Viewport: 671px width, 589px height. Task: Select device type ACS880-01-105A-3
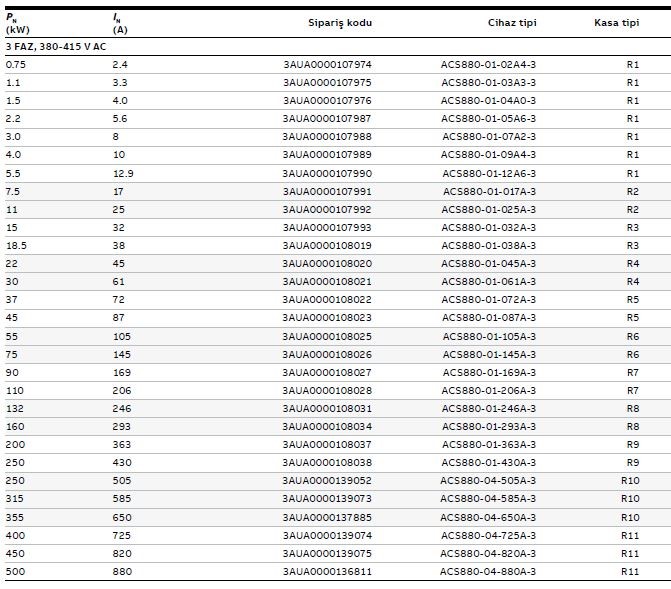click(489, 336)
